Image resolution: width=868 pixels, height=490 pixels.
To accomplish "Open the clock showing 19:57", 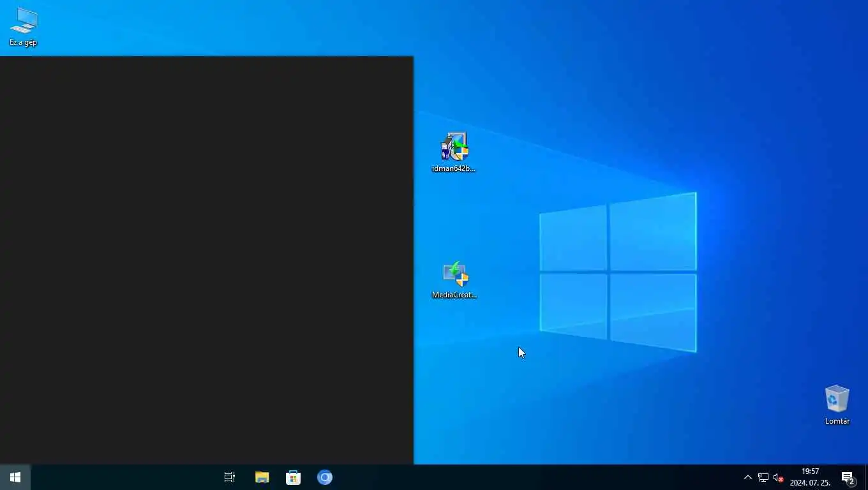I will pos(810,477).
